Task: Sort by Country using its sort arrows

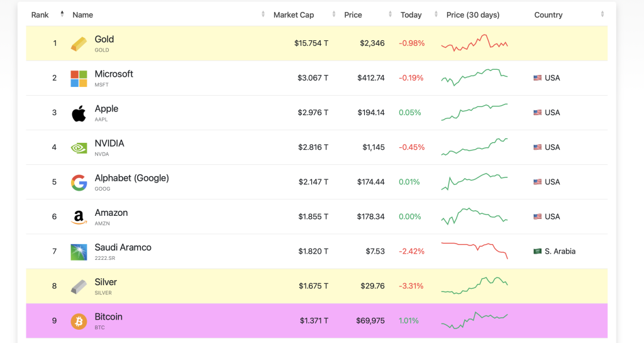Action: [602, 14]
